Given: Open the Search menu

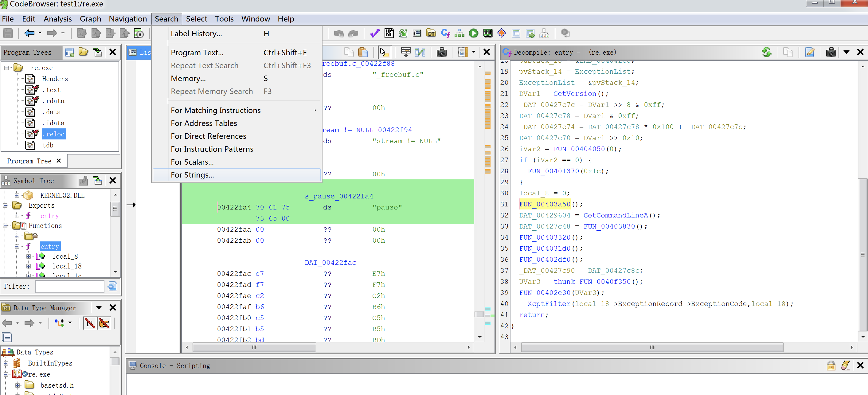Looking at the screenshot, I should pos(166,18).
